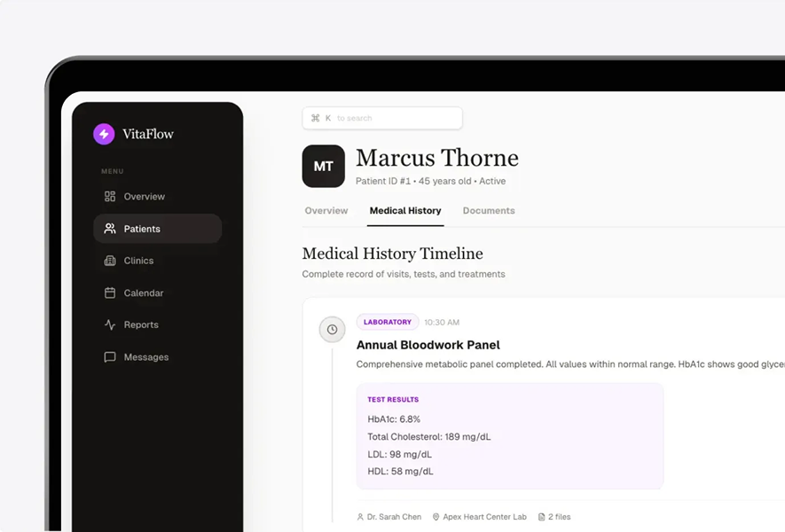Image resolution: width=785 pixels, height=532 pixels.
Task: Click the Marcus Thorne patient name heading
Action: coord(437,158)
